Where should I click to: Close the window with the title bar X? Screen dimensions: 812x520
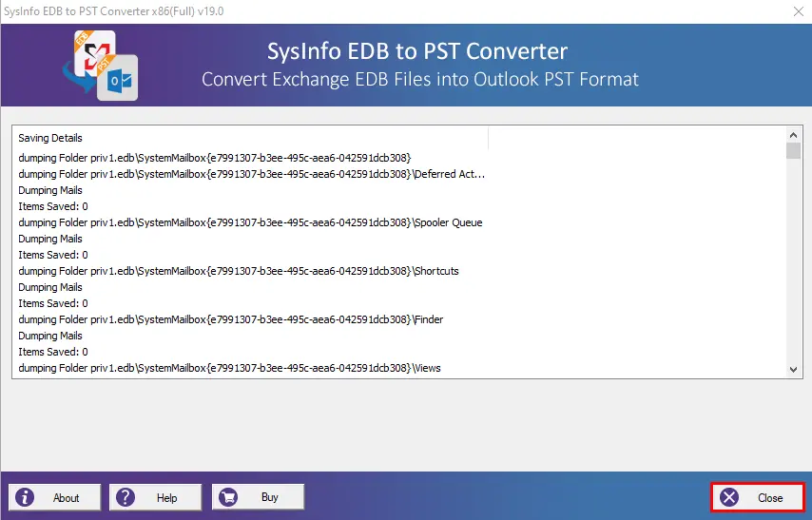[798, 11]
